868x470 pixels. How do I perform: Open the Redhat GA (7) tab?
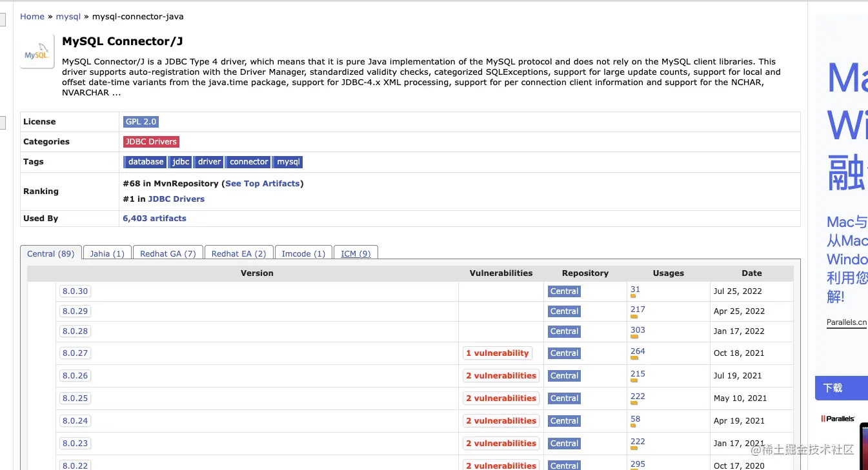168,253
